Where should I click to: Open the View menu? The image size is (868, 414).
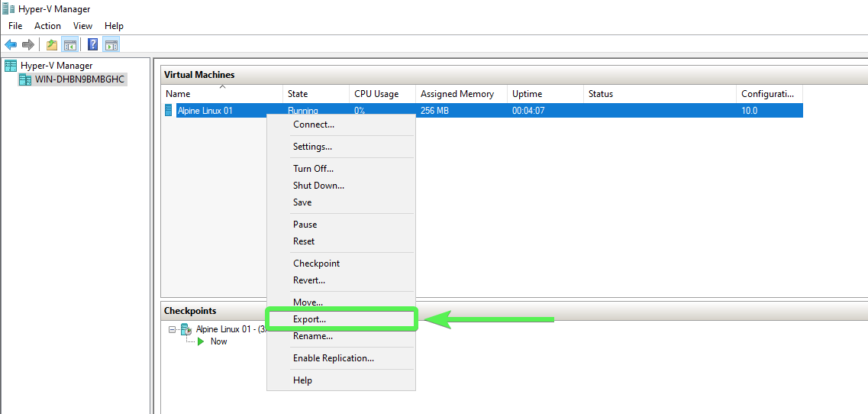(x=82, y=25)
